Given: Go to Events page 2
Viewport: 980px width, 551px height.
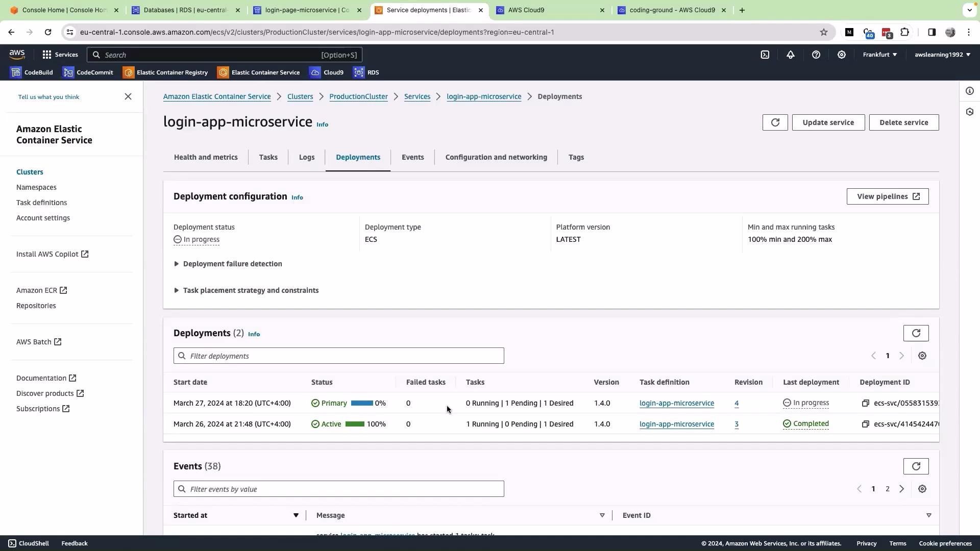Looking at the screenshot, I should point(887,489).
